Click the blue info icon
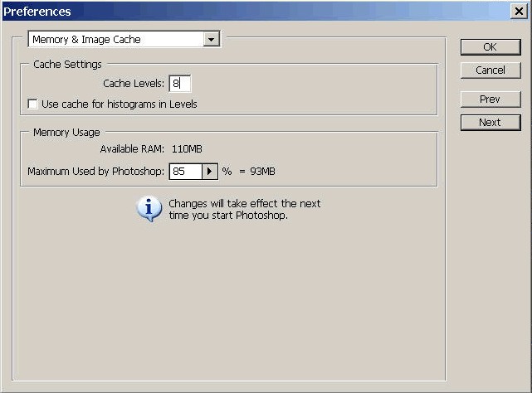The width and height of the screenshot is (532, 393). (x=149, y=208)
